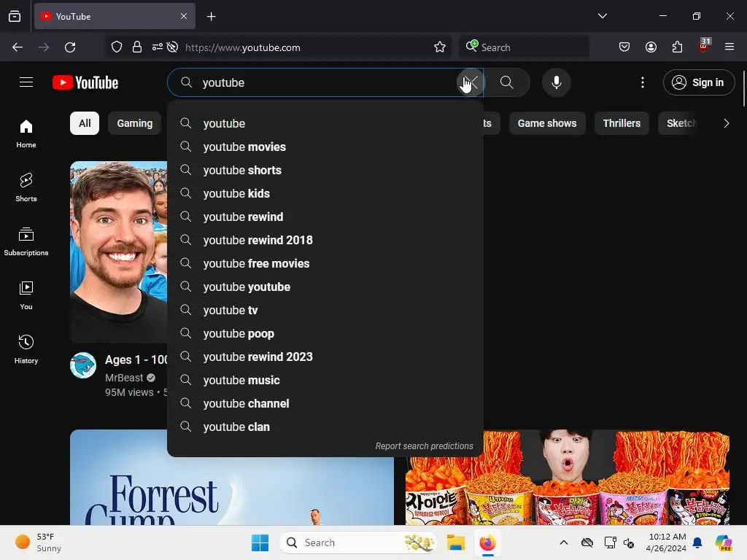Start voice search with the microphone
Image resolution: width=747 pixels, height=560 pixels.
556,82
